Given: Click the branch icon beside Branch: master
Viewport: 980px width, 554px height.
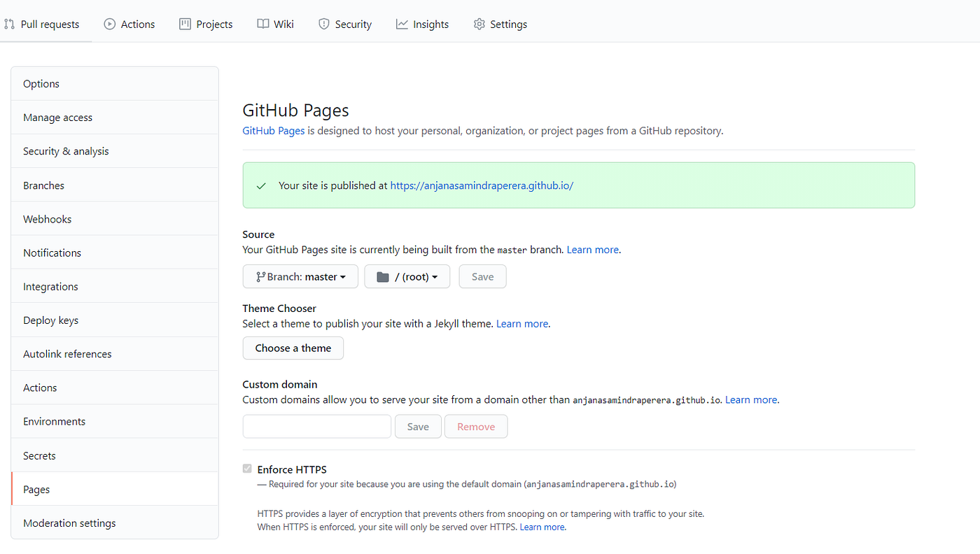Looking at the screenshot, I should (x=262, y=276).
